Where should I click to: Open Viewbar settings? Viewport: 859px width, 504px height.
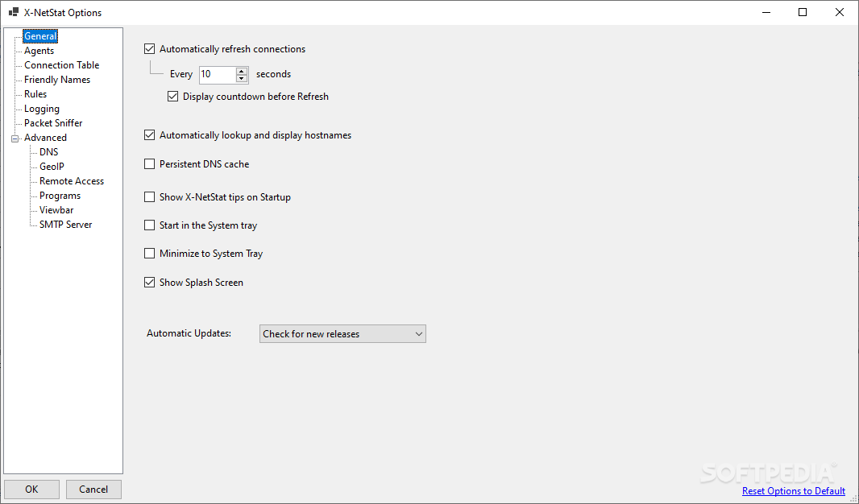pyautogui.click(x=56, y=209)
